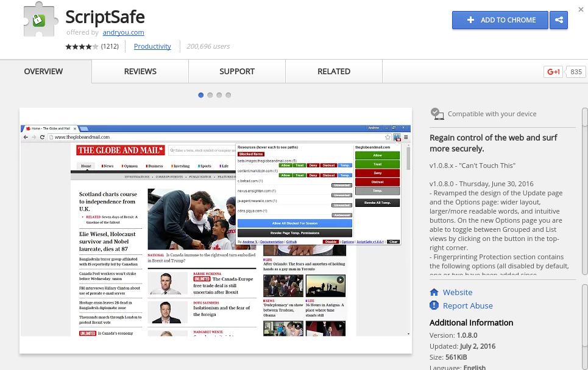588x370 pixels.
Task: Switch to the Reviews tab
Action: pyautogui.click(x=140, y=72)
